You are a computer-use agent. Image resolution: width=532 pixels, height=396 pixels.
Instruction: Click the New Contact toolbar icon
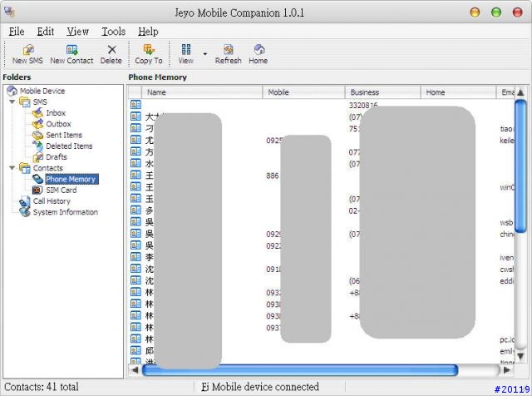tap(72, 50)
